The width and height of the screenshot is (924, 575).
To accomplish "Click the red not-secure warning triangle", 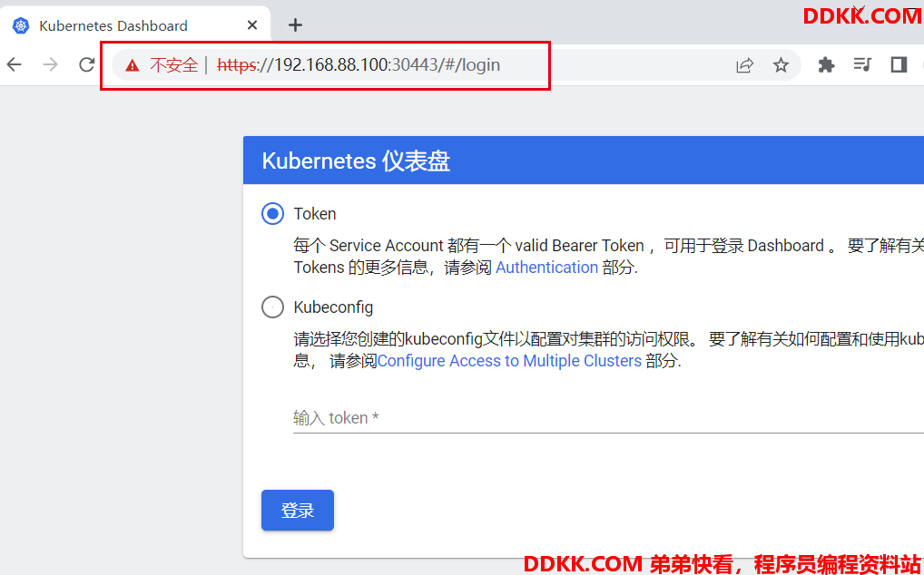I will tap(133, 64).
